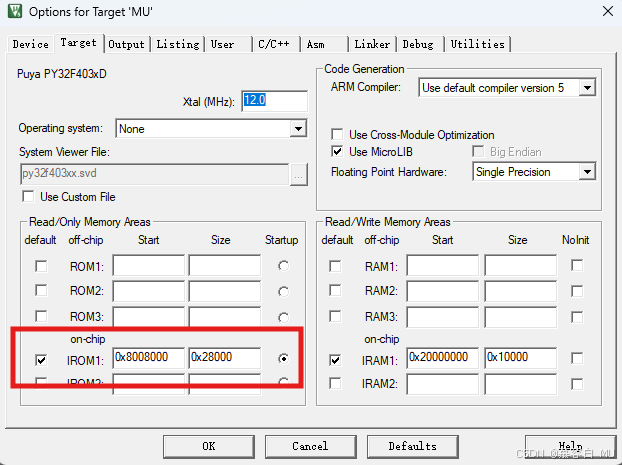The height and width of the screenshot is (465, 622).
Task: Click the IRAM1 Size field 0x10000
Action: tap(520, 357)
